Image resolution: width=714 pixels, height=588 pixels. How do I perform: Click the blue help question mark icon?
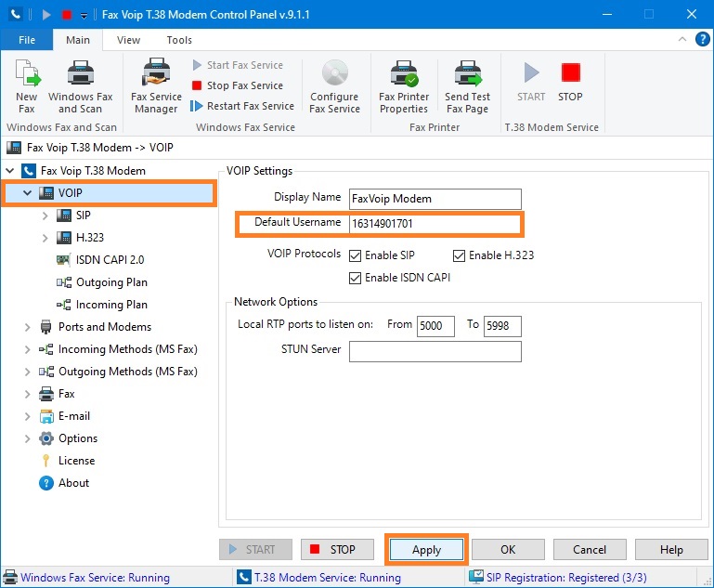tap(702, 40)
